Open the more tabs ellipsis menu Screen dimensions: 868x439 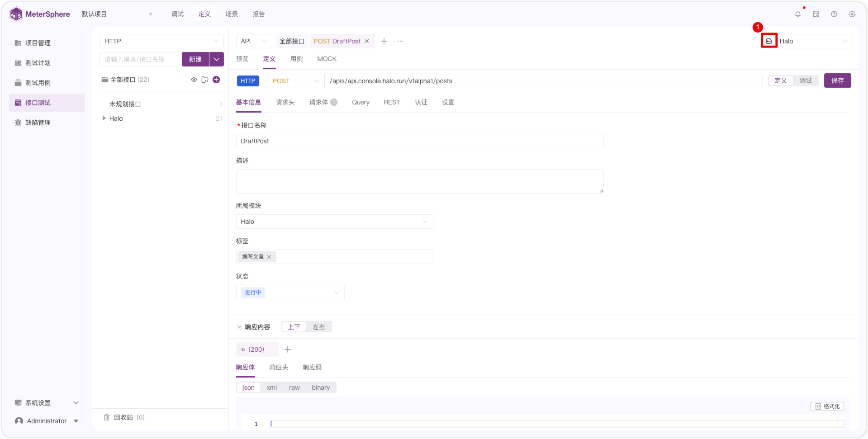400,41
